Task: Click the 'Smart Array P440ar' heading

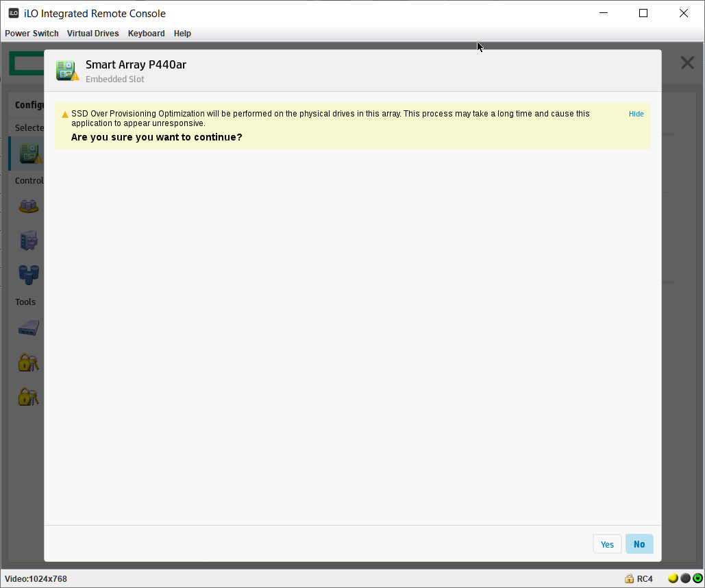Action: [x=136, y=65]
